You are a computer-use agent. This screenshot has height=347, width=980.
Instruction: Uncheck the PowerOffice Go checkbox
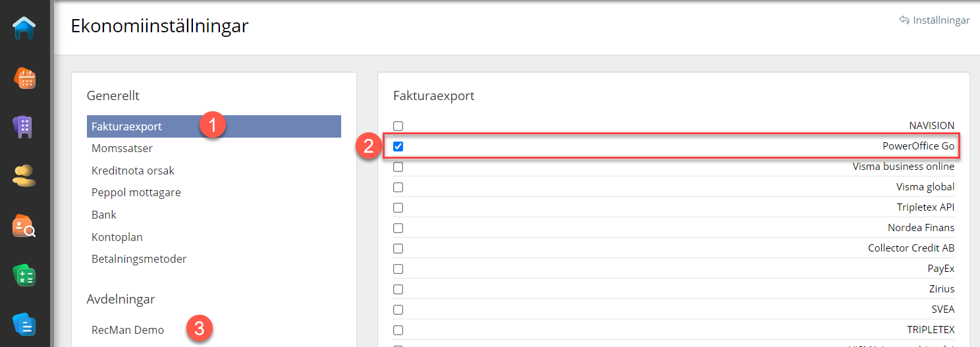(x=398, y=146)
